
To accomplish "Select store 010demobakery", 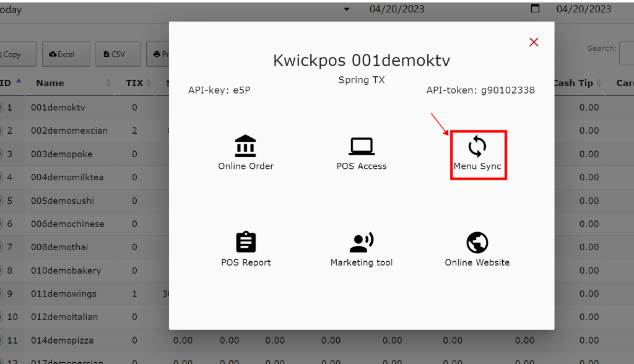I will coord(66,271).
